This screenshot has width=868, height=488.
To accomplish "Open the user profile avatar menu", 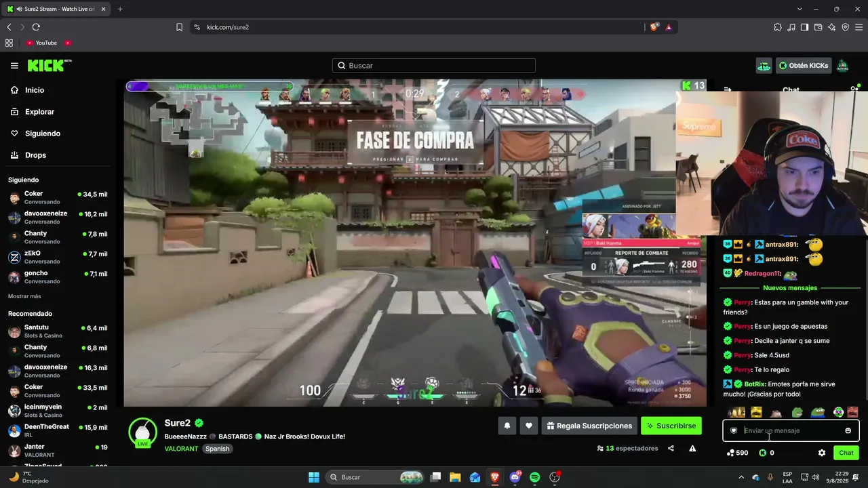I will [x=842, y=66].
